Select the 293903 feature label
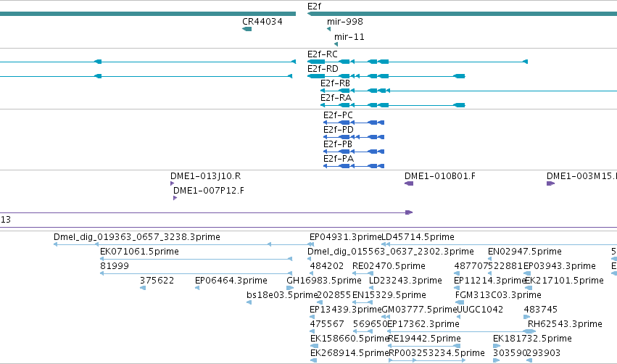The image size is (617, 364). (x=544, y=354)
